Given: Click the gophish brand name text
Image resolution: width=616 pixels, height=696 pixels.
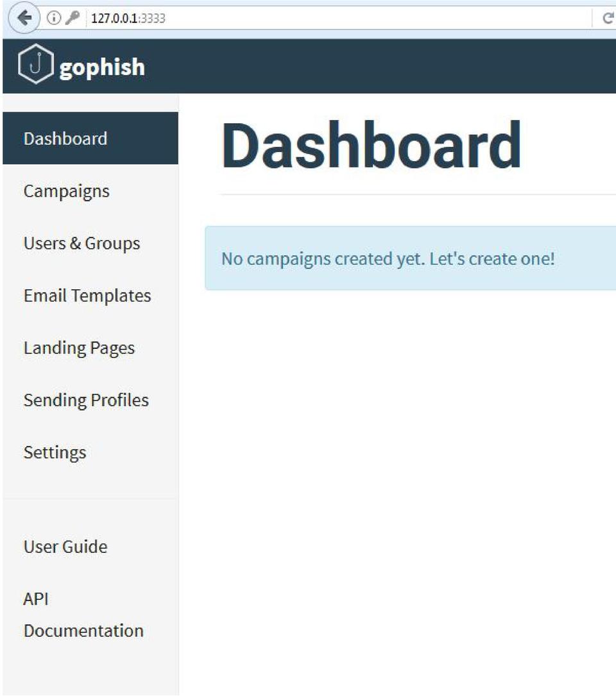Looking at the screenshot, I should coord(102,67).
